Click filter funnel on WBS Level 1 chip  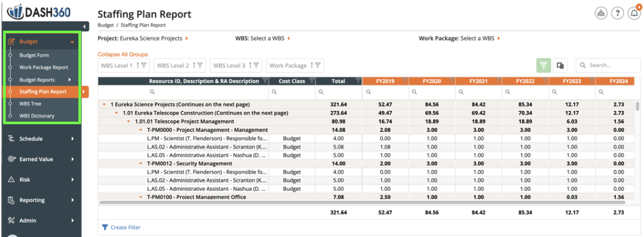(x=144, y=65)
